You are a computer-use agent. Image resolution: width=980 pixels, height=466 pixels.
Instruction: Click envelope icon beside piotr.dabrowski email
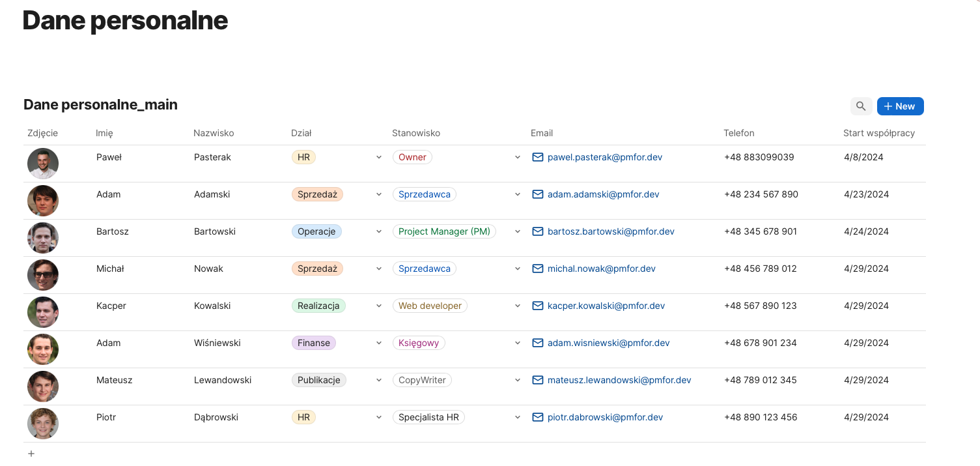tap(538, 417)
